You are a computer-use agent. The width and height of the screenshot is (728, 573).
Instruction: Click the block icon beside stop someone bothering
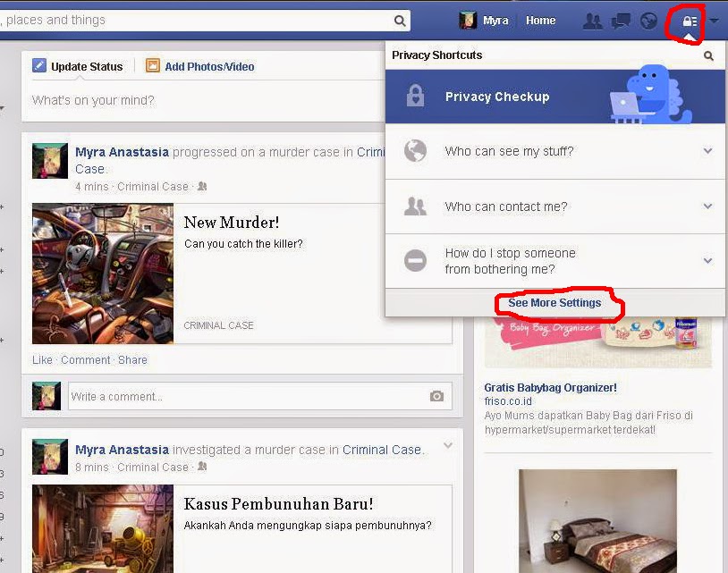tap(415, 260)
